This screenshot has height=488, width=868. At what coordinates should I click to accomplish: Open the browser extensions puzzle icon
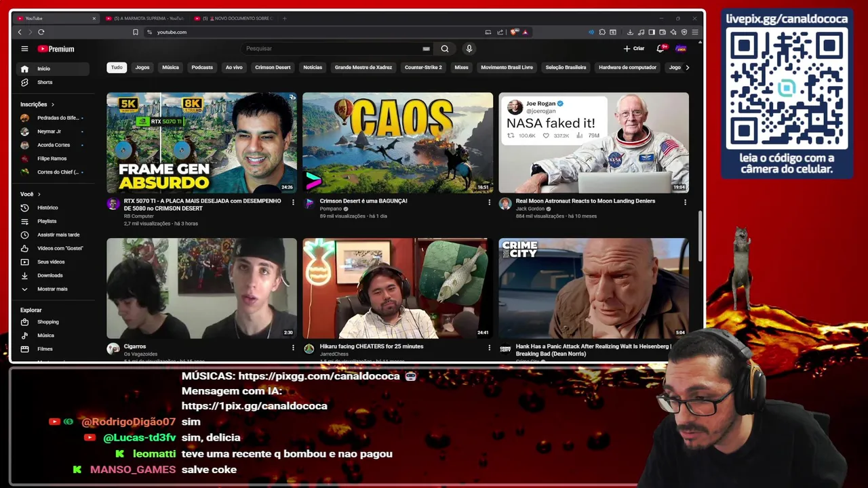pos(602,32)
